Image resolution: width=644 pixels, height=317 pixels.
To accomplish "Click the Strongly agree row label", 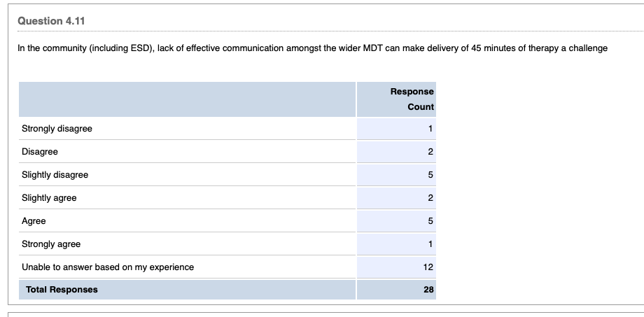I will (x=51, y=244).
